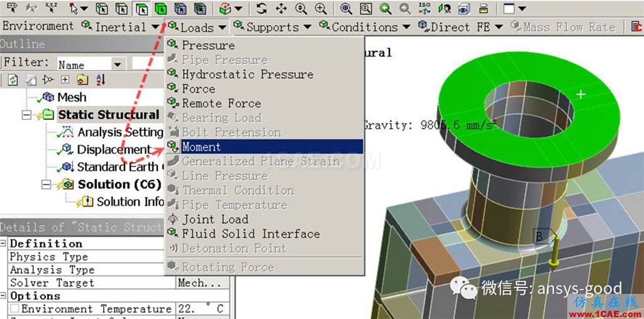The image size is (644, 319).
Task: Choose Body selection filter
Action: point(160,8)
